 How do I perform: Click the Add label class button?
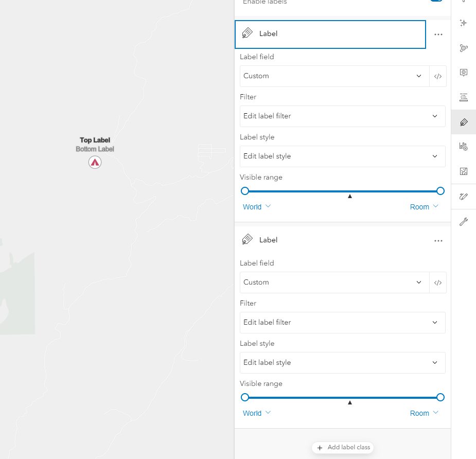coord(342,447)
